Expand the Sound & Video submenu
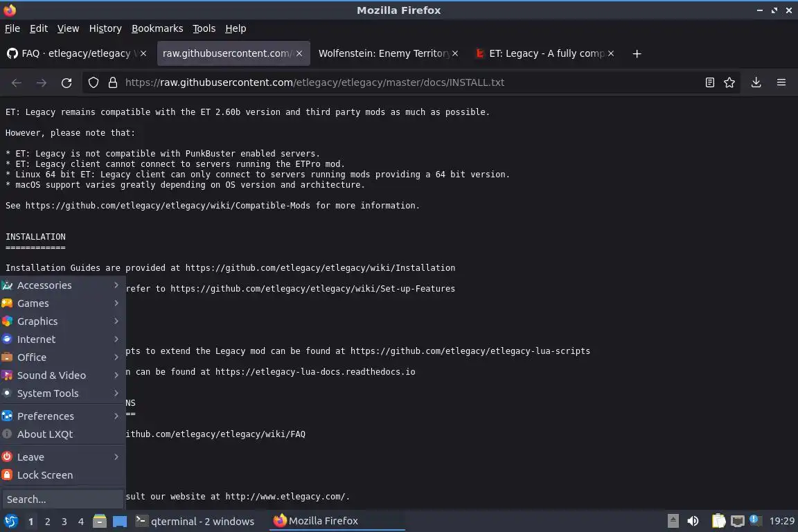798x532 pixels. [x=62, y=375]
